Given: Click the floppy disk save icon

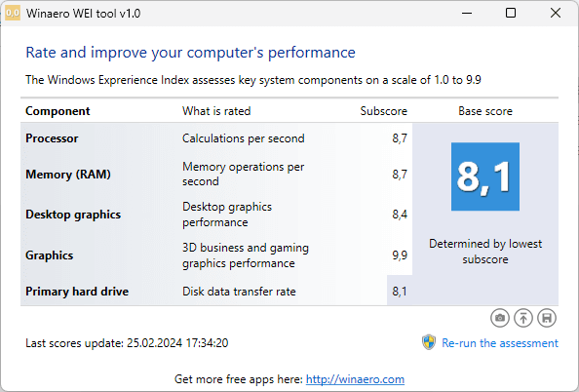Looking at the screenshot, I should 547,318.
